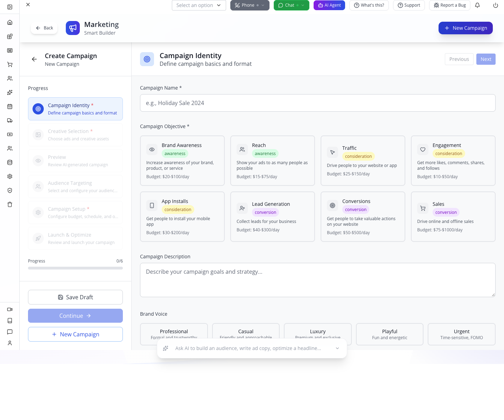Open the sparkles AI icon in sidebar
The image size is (504, 420).
(x=10, y=92)
